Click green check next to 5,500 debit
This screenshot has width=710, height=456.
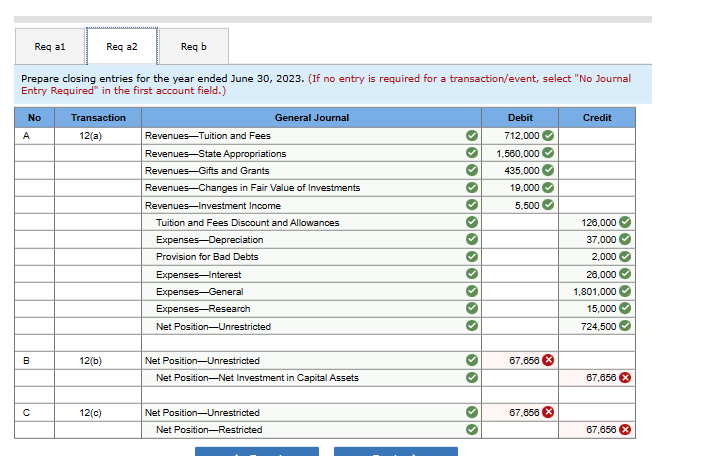548,205
